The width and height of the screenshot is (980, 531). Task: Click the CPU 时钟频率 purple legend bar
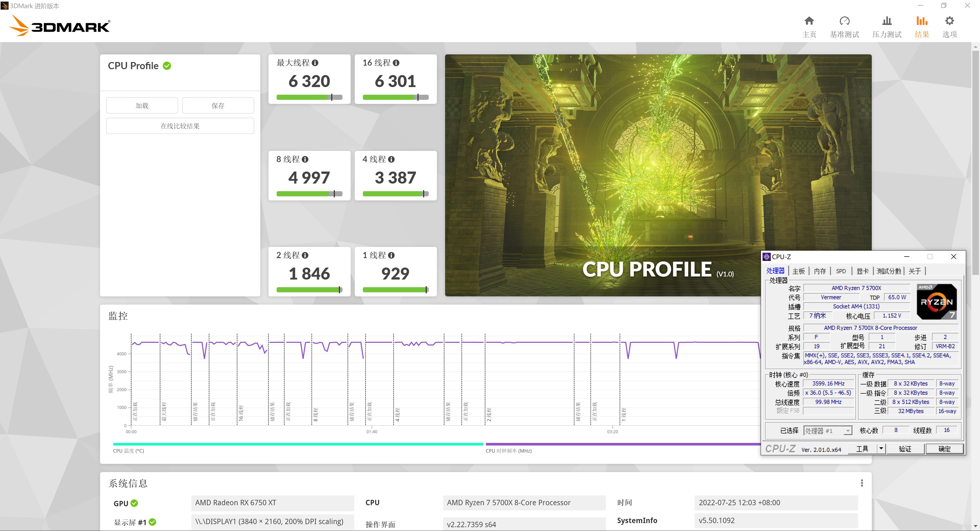point(622,444)
